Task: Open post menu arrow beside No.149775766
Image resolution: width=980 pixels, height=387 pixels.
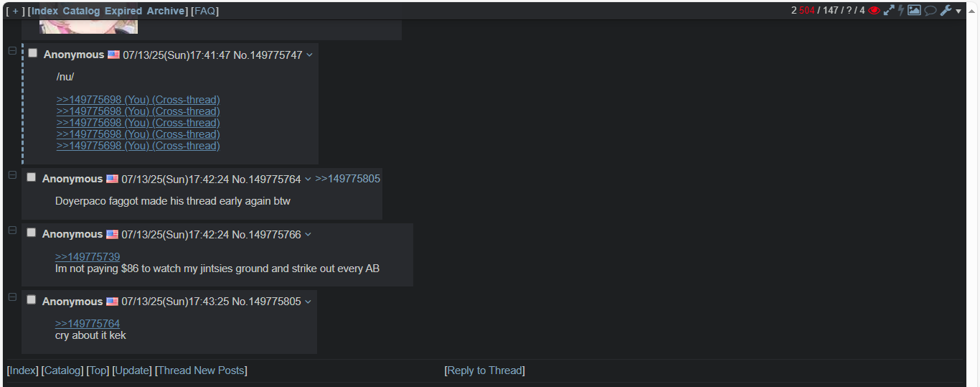Action: 308,235
